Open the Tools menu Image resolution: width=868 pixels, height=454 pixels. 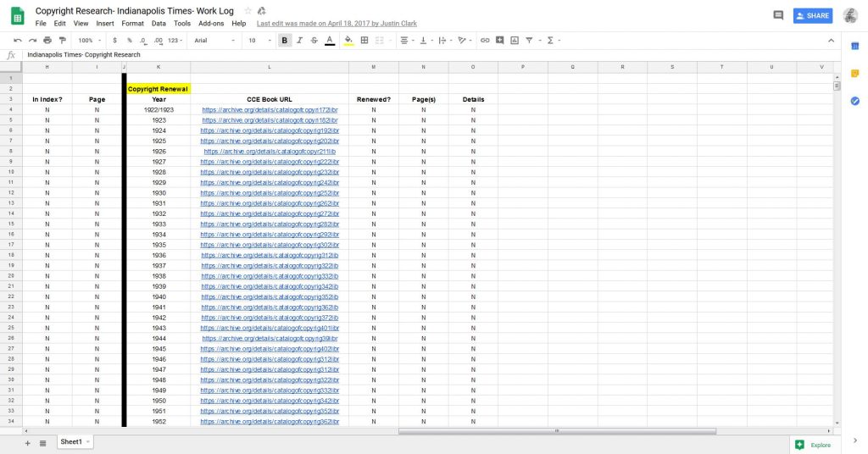[x=182, y=23]
